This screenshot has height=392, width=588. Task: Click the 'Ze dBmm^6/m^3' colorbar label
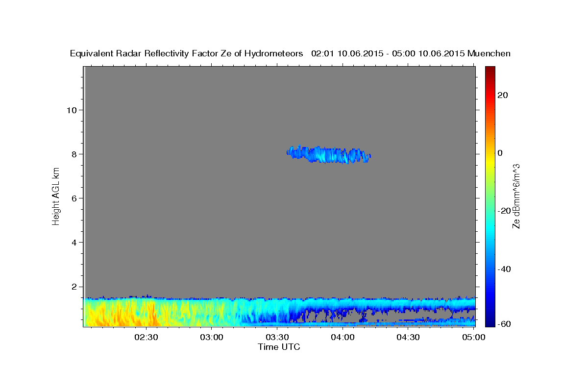(516, 196)
